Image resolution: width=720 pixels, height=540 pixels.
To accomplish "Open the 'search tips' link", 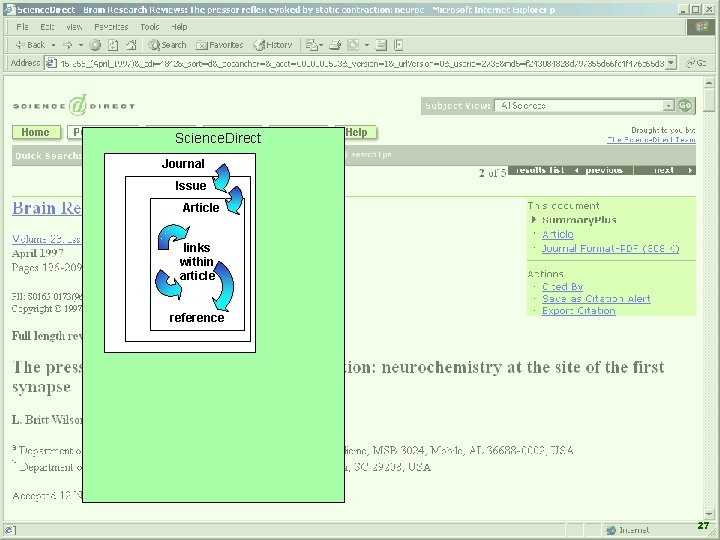I will pyautogui.click(x=371, y=155).
